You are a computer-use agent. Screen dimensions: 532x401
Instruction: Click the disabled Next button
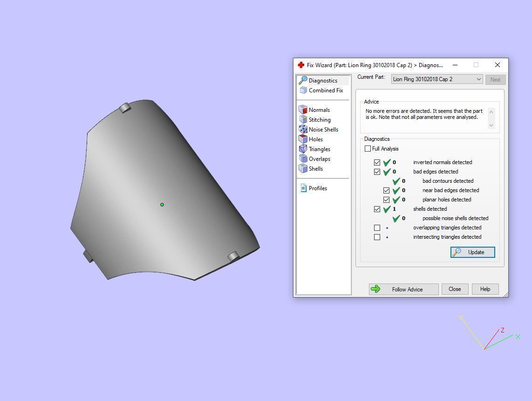click(x=495, y=80)
